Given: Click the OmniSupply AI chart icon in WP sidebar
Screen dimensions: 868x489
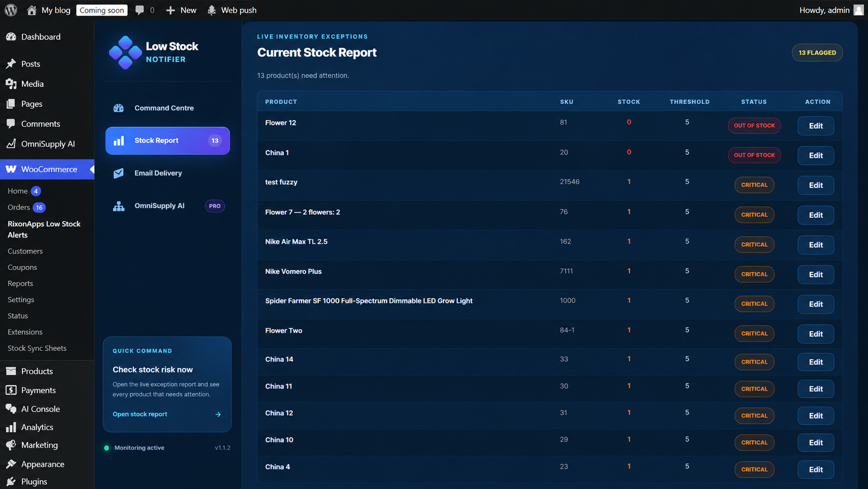Looking at the screenshot, I should pos(11,144).
